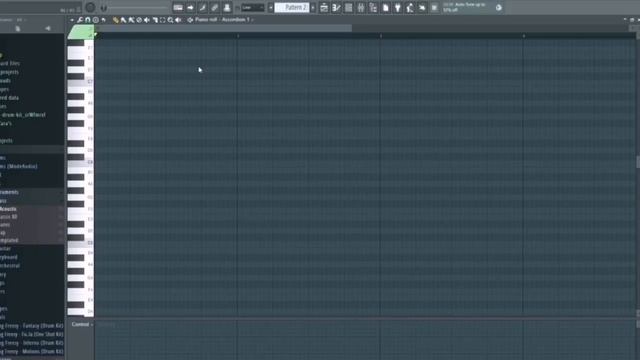Click the C6 piano key
This screenshot has width=640, height=360.
click(x=80, y=163)
